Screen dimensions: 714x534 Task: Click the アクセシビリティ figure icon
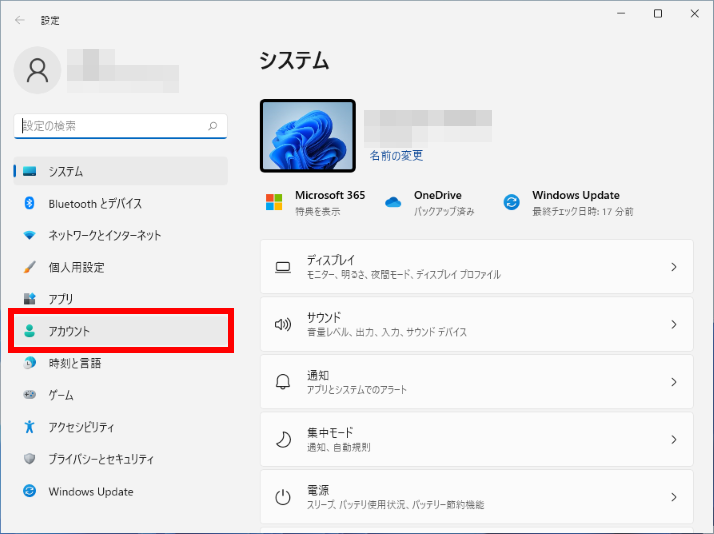pos(30,427)
